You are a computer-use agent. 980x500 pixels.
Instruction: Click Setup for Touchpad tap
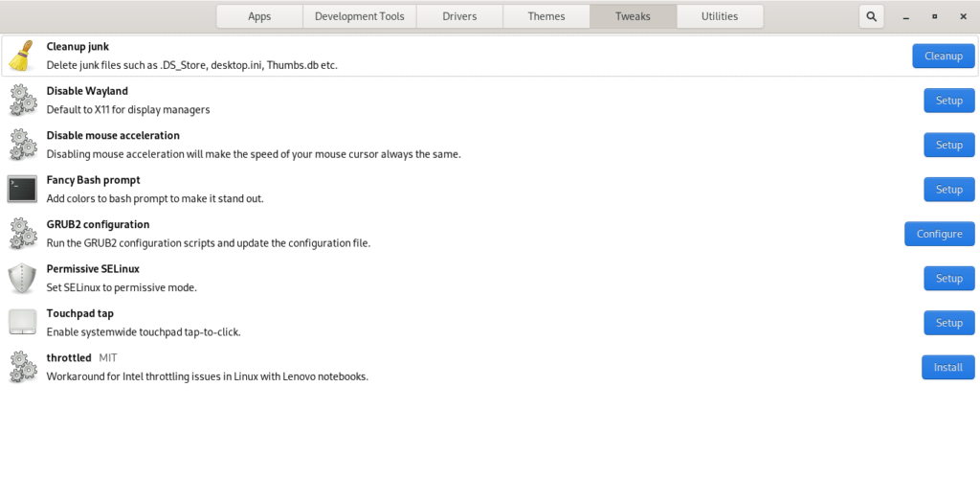click(x=948, y=323)
